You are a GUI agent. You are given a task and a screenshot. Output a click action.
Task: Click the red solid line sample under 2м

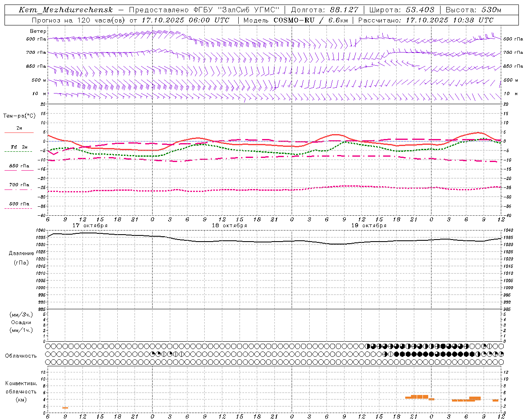(x=19, y=132)
